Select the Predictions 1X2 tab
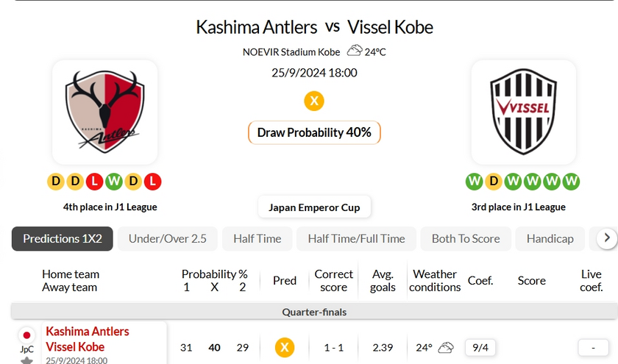Image resolution: width=618 pixels, height=364 pixels. [63, 238]
